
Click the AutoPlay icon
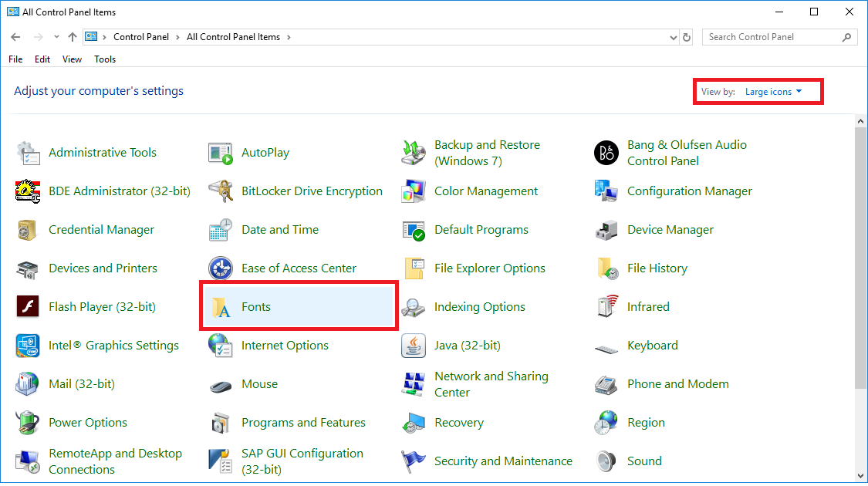coord(221,153)
